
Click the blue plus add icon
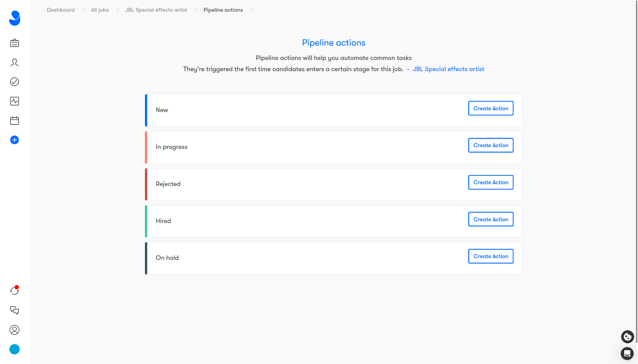click(14, 140)
